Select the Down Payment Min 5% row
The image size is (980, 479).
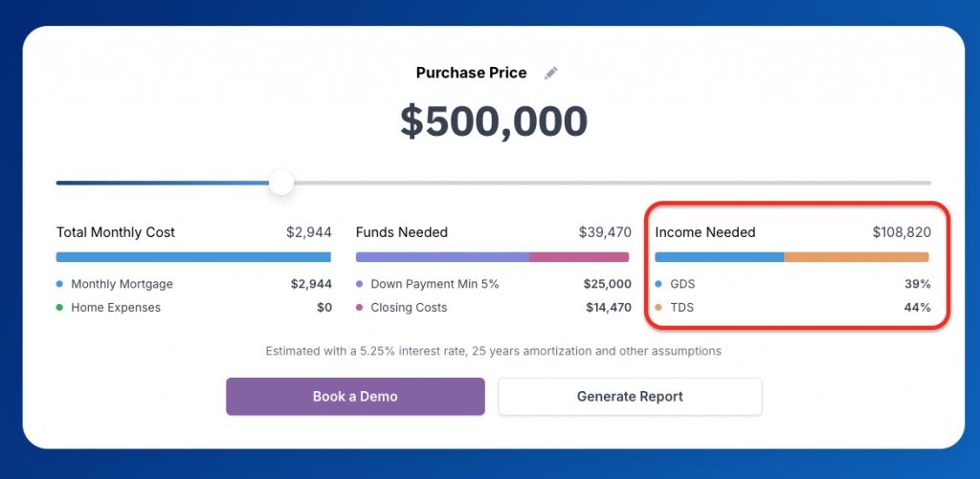(493, 284)
